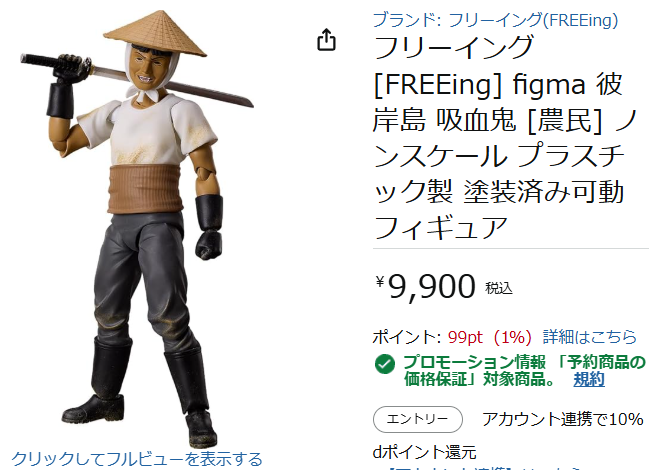Click クリックしてフルビューを表示する link

coord(137,459)
